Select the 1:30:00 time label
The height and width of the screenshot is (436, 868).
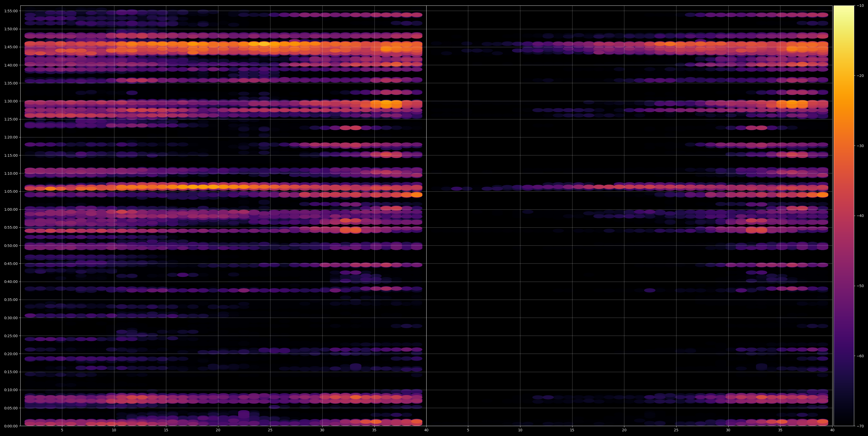click(11, 101)
